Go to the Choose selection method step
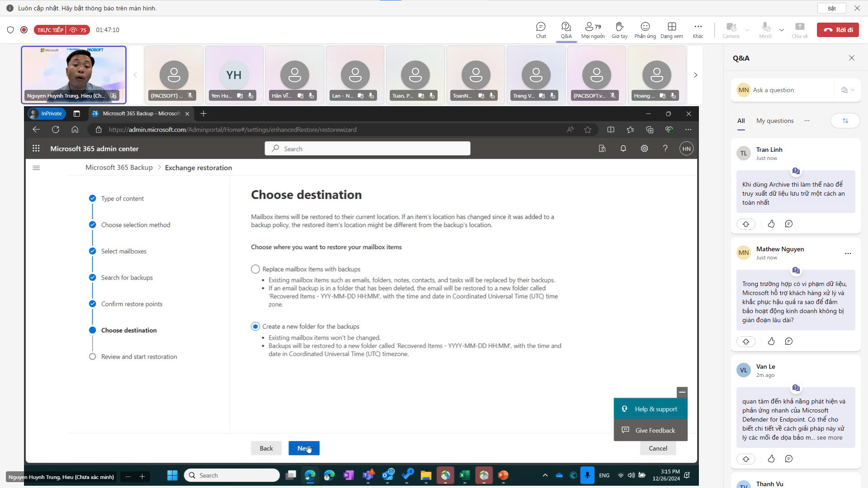868x488 pixels. tap(136, 225)
